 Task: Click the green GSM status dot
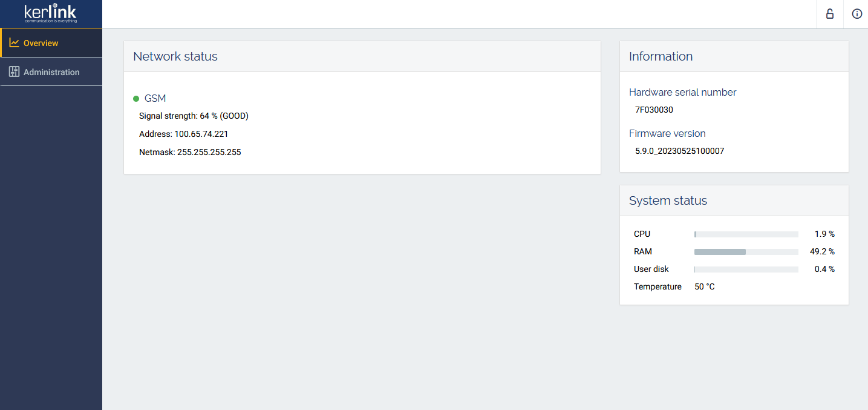click(x=136, y=99)
